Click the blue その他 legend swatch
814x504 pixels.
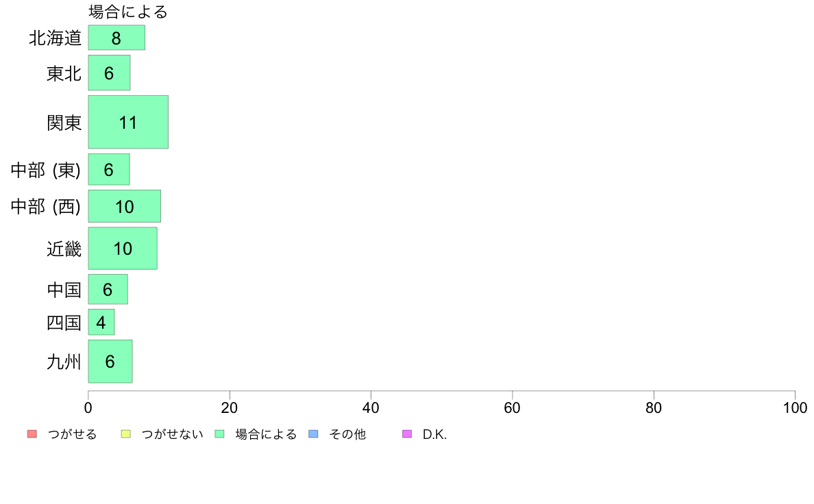[314, 434]
